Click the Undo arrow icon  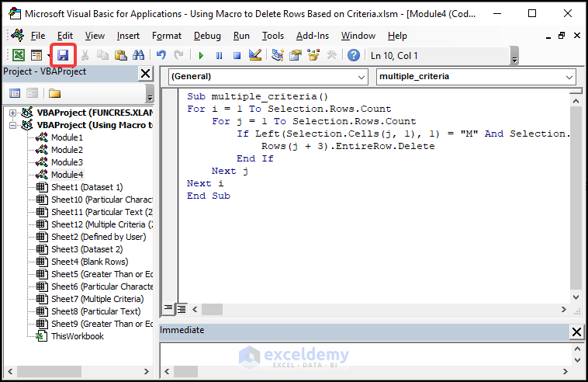161,56
